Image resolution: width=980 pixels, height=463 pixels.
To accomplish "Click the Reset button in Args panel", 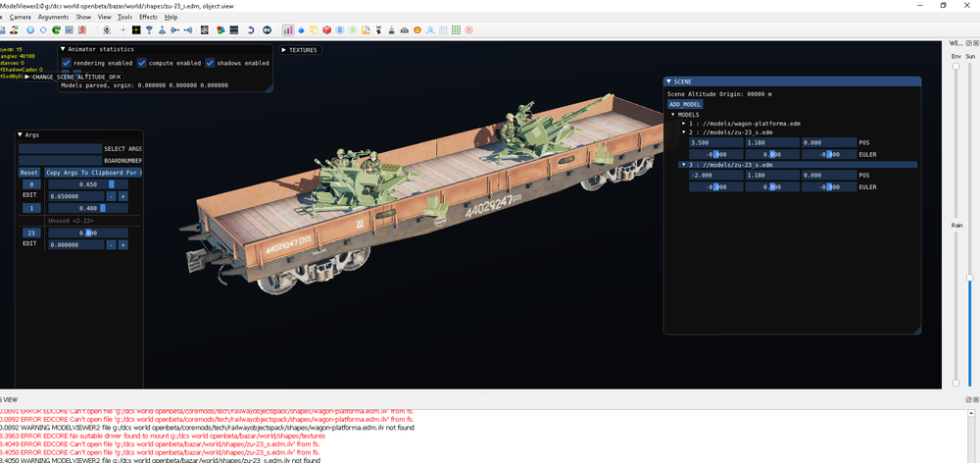I will (x=29, y=173).
